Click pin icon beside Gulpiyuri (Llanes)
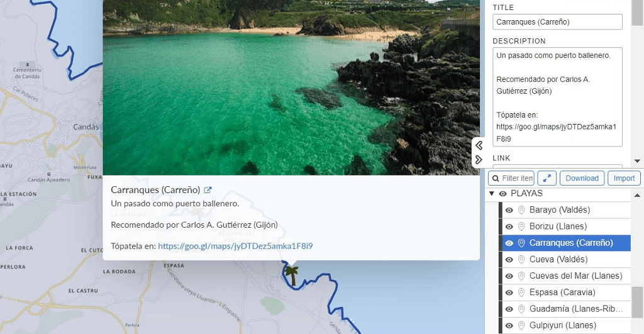 (x=521, y=325)
